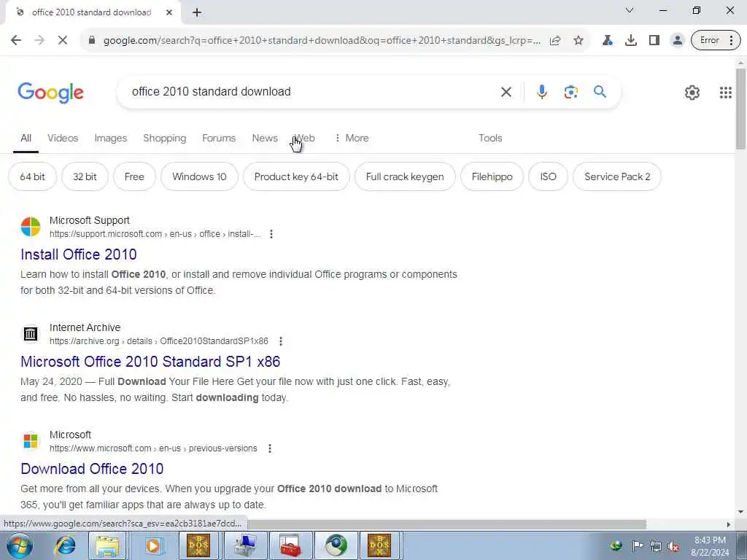Image resolution: width=747 pixels, height=560 pixels.
Task: Open the tab search chevron
Action: click(x=630, y=10)
